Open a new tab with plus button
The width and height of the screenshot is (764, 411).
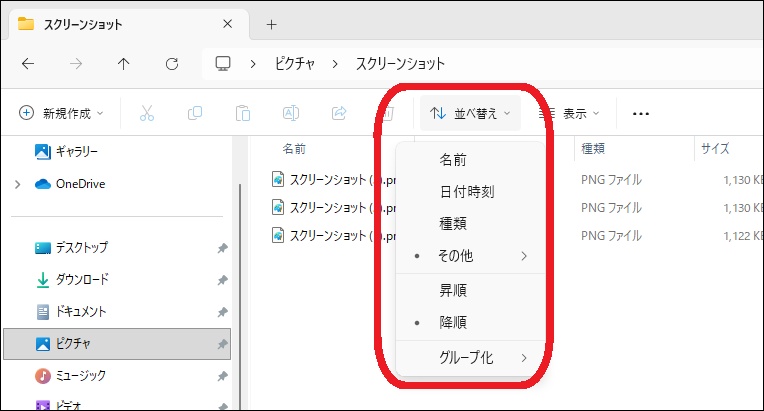[271, 24]
